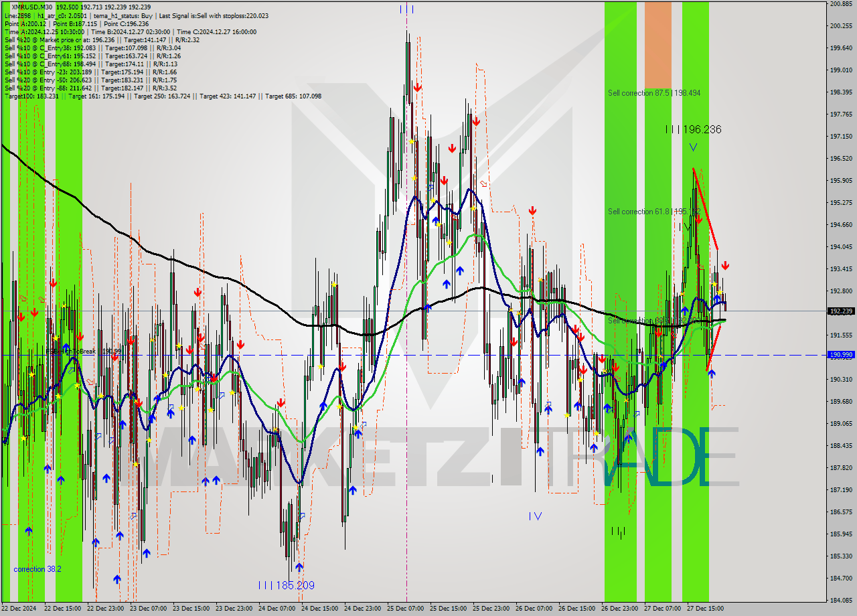Click the '26 Dec 15:00' time axis label
Image resolution: width=857 pixels, height=616 pixels.
[577, 609]
